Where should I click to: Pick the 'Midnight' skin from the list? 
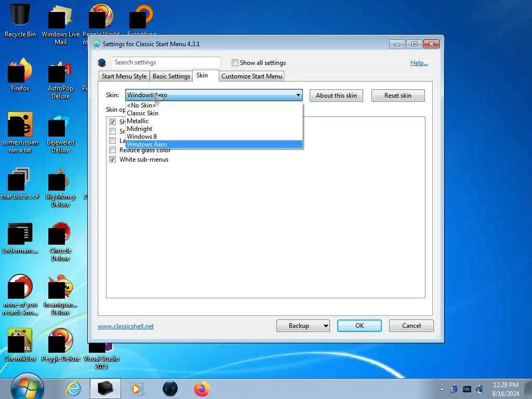pos(214,129)
